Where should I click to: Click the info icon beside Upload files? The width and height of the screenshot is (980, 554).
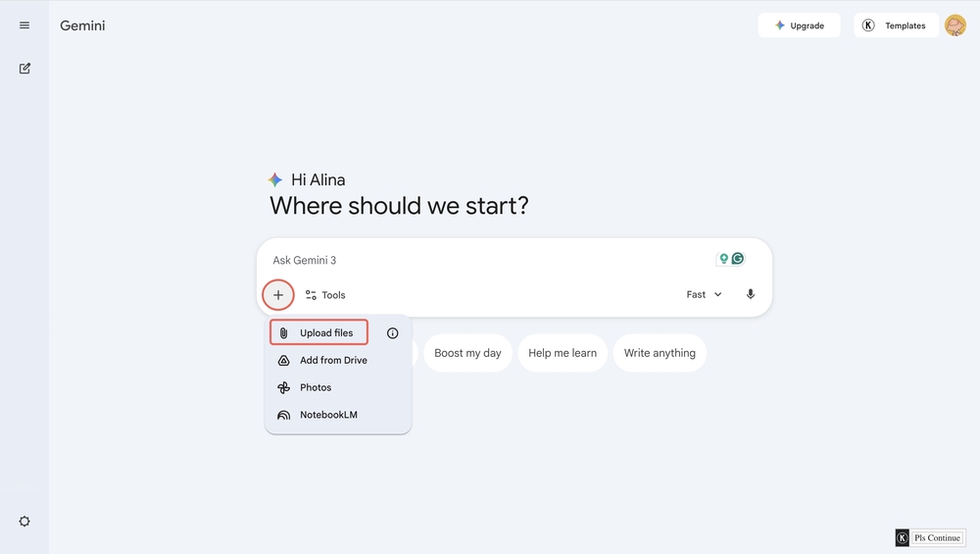[393, 333]
